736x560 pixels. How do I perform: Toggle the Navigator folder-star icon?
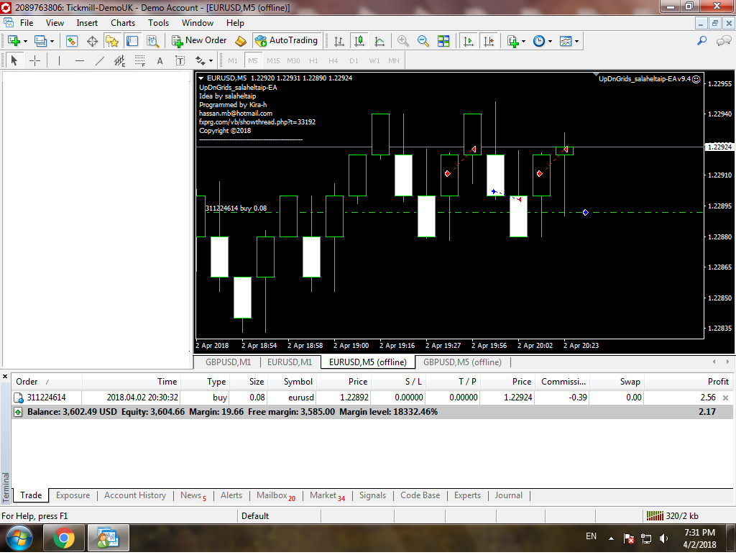pyautogui.click(x=111, y=41)
